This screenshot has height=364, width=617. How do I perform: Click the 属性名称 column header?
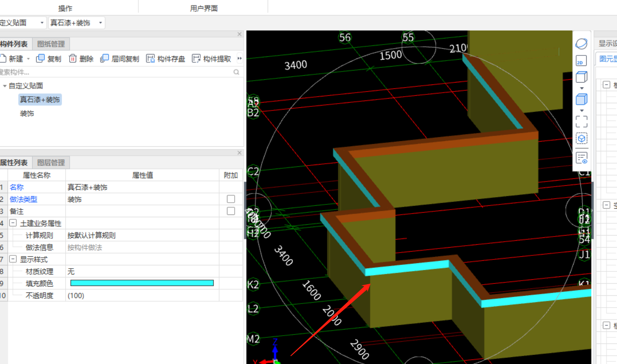37,175
